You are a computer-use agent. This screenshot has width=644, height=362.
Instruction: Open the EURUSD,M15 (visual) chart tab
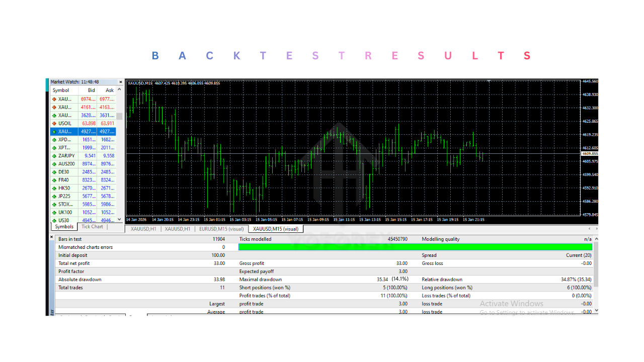[x=221, y=229]
